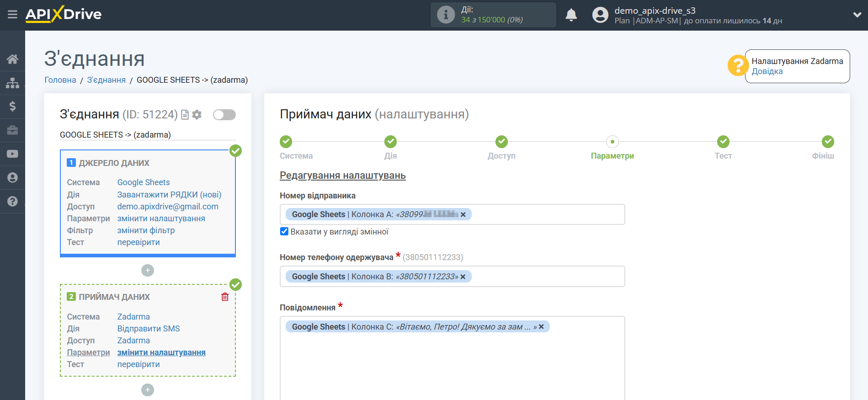
Task: Open the notifications bell
Action: pos(571,15)
